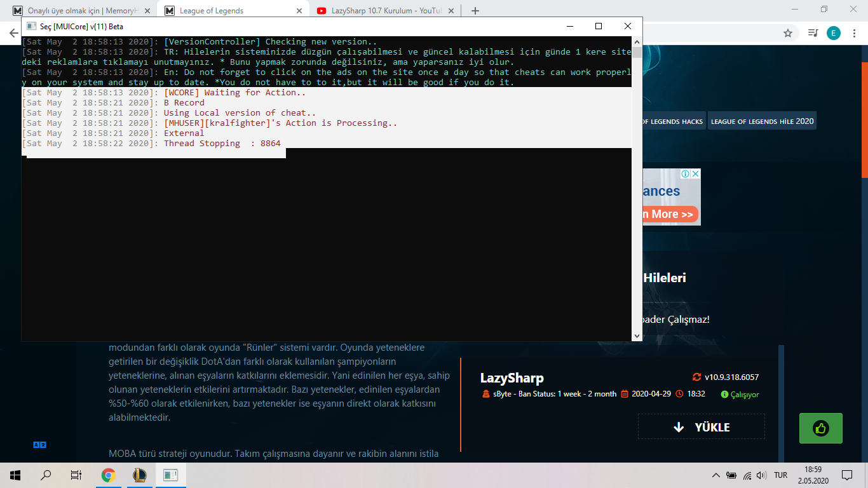Click console line "Thread Stopping : 8864"
868x488 pixels.
(x=222, y=144)
